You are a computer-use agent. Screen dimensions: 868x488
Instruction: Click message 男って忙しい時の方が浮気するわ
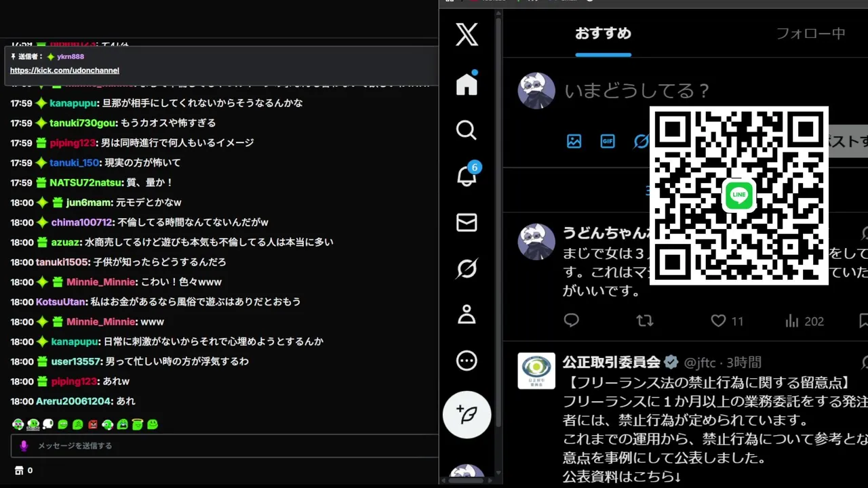click(x=177, y=361)
